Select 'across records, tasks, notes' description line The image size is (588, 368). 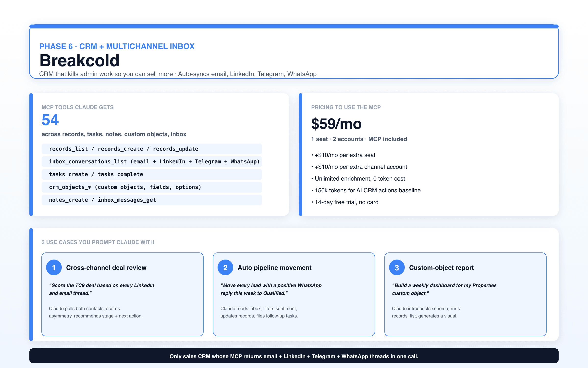[114, 134]
